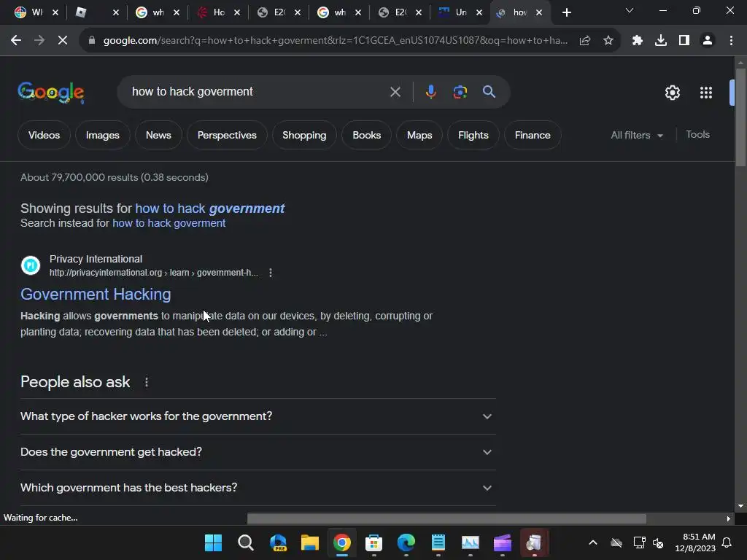Image resolution: width=747 pixels, height=560 pixels.
Task: Switch to the 'Ho' browser tab
Action: 217,12
